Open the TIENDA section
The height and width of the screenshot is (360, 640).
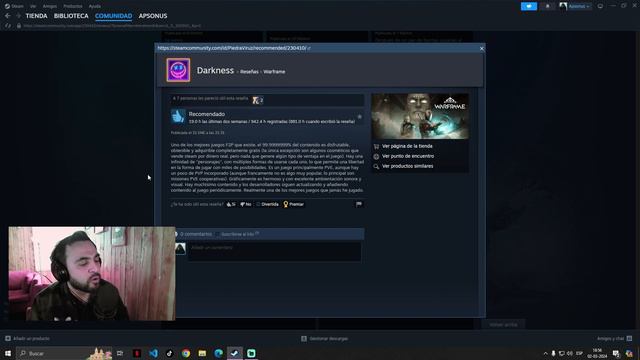[x=36, y=16]
